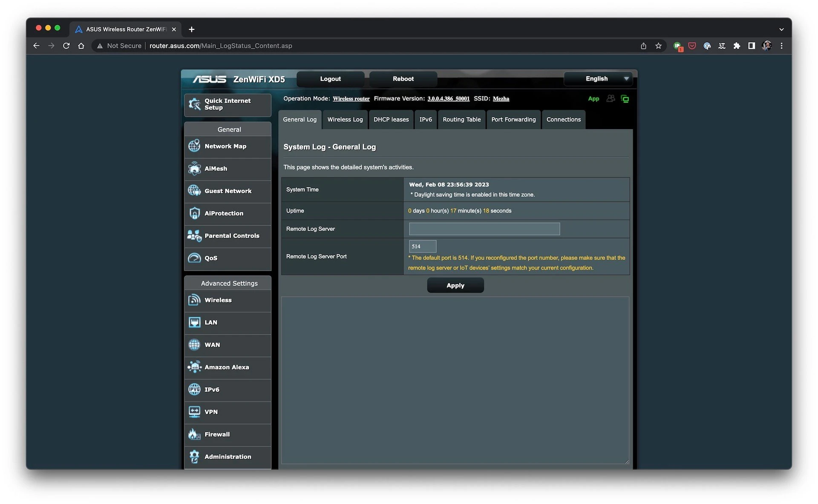Close the ASUS Wireless Router tab
Viewport: 818px width, 504px height.
[x=173, y=29]
